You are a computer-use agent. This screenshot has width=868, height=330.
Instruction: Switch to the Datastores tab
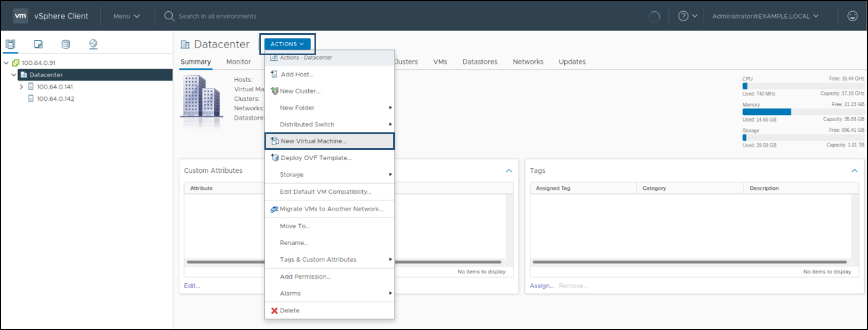(480, 62)
